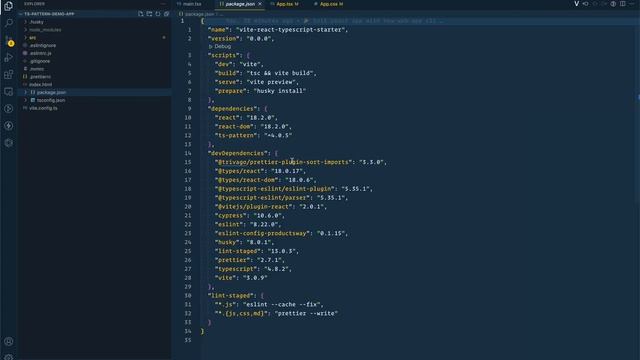Click line number 14 in gutter
Image resolution: width=640 pixels, height=360 pixels.
188,153
